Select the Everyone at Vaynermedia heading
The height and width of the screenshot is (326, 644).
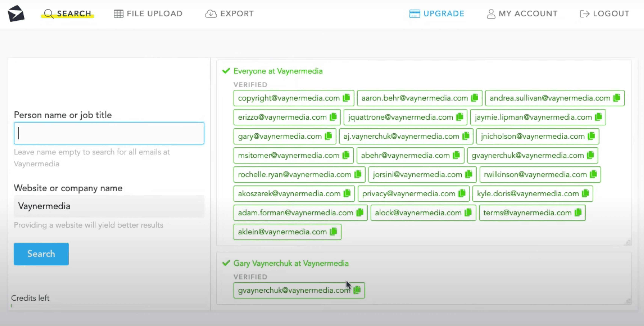[278, 71]
